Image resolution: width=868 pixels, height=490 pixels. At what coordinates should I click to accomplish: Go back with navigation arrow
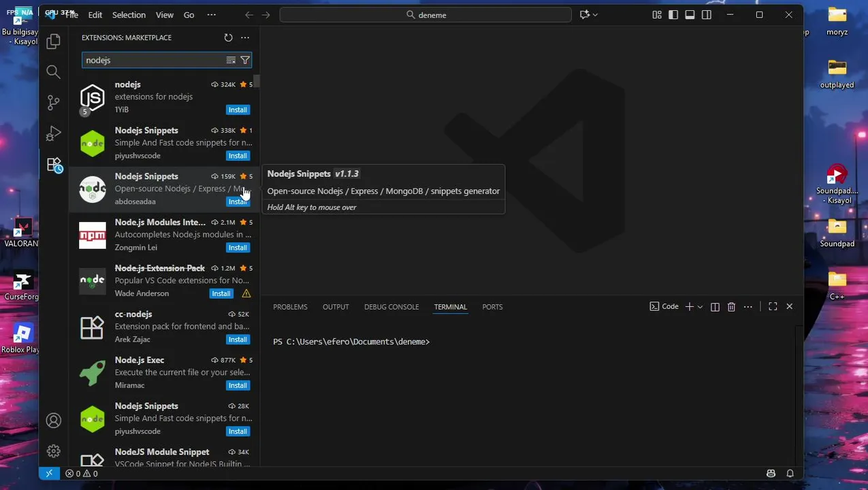pos(249,14)
